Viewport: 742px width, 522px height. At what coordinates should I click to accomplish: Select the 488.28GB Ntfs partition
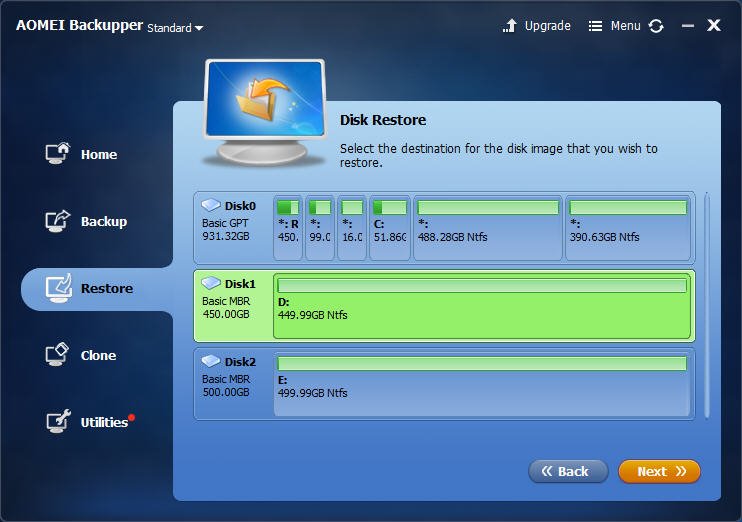tap(488, 228)
